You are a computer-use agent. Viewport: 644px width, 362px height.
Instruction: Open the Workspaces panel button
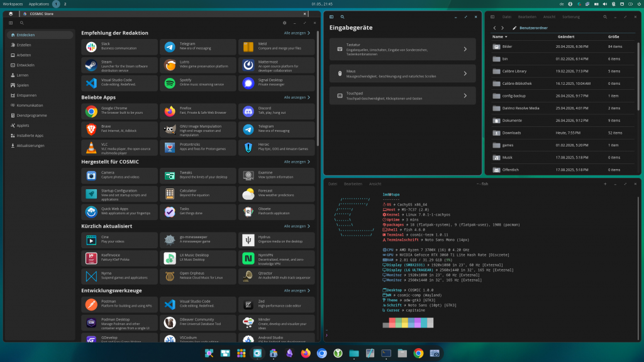click(13, 4)
